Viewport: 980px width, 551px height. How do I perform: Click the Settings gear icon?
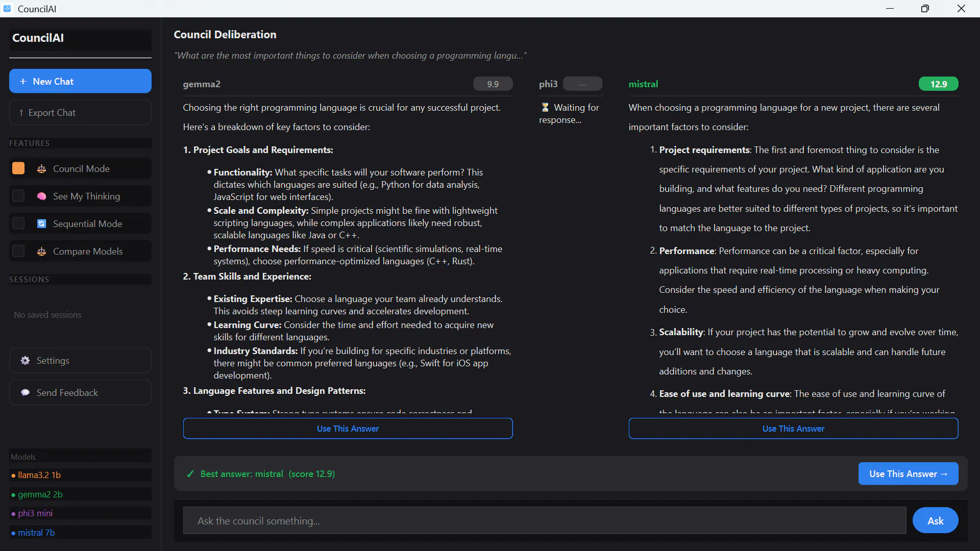[x=25, y=361]
